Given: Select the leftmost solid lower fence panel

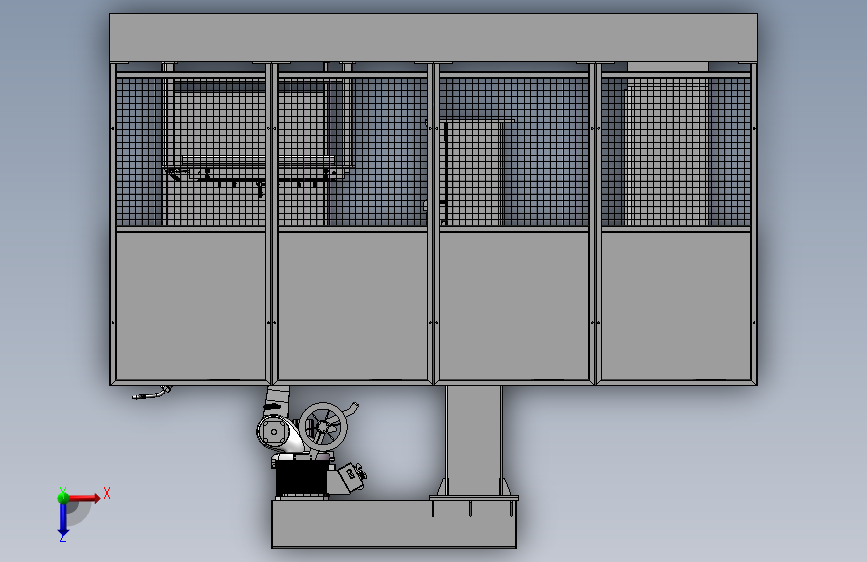Looking at the screenshot, I should pos(191,306).
